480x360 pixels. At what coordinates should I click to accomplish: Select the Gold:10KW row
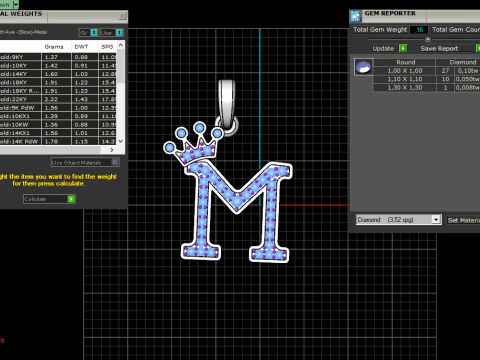[x=58, y=125]
